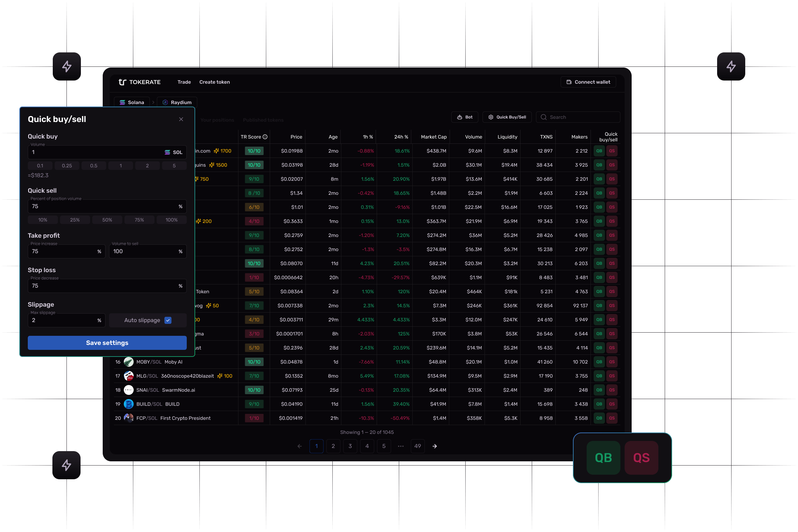The image size is (798, 532).
Task: Sort by the 24h % column header
Action: click(x=401, y=137)
